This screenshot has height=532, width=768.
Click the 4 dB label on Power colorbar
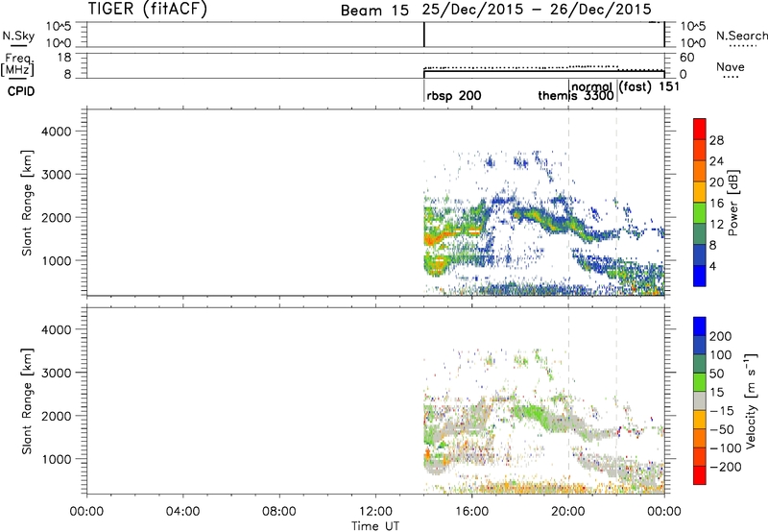pyautogui.click(x=712, y=266)
